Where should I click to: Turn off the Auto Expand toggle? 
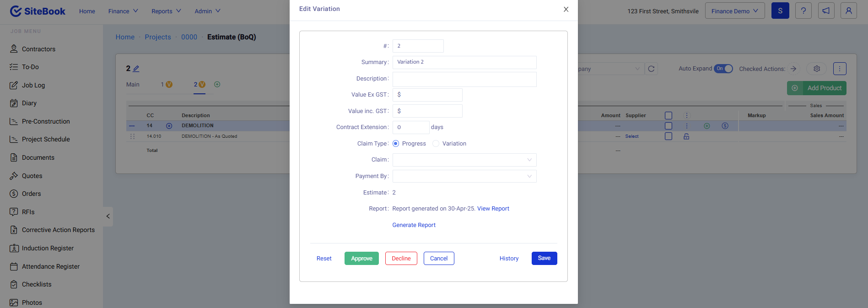point(723,69)
